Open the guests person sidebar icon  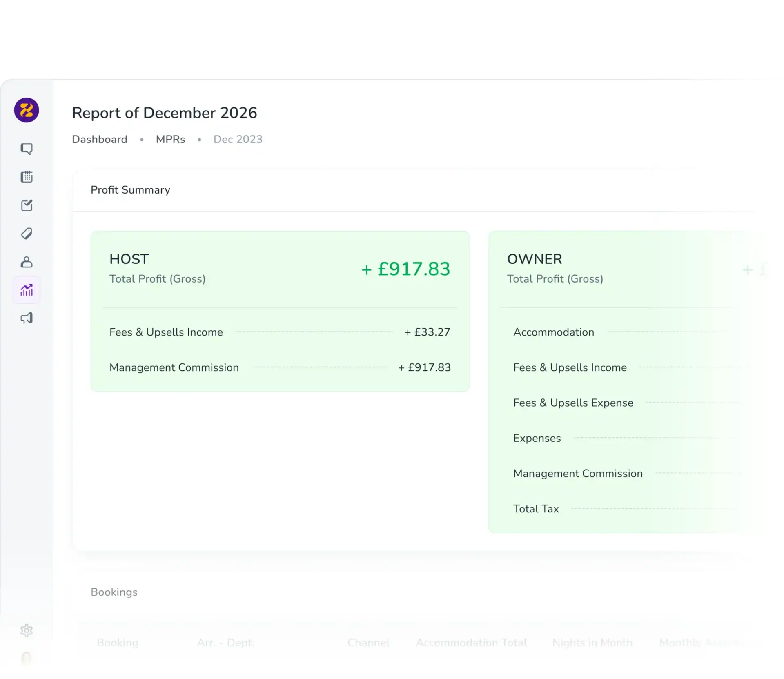[27, 262]
